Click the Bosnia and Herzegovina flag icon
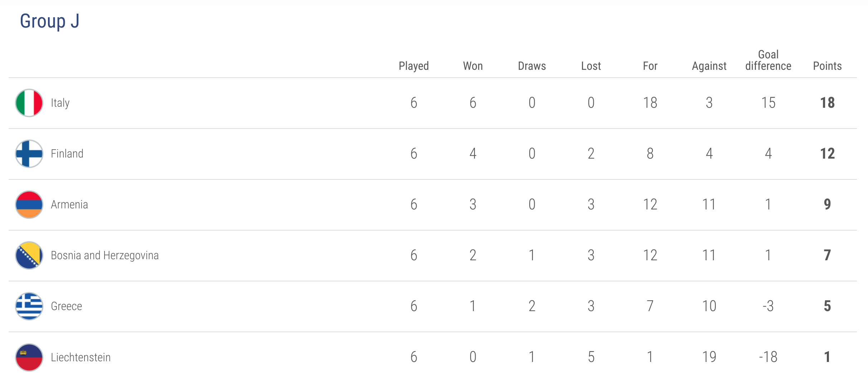The width and height of the screenshot is (868, 382). coord(29,256)
